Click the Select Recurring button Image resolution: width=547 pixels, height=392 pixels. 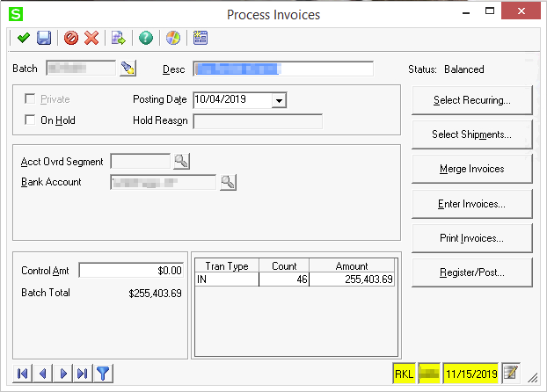(x=471, y=100)
